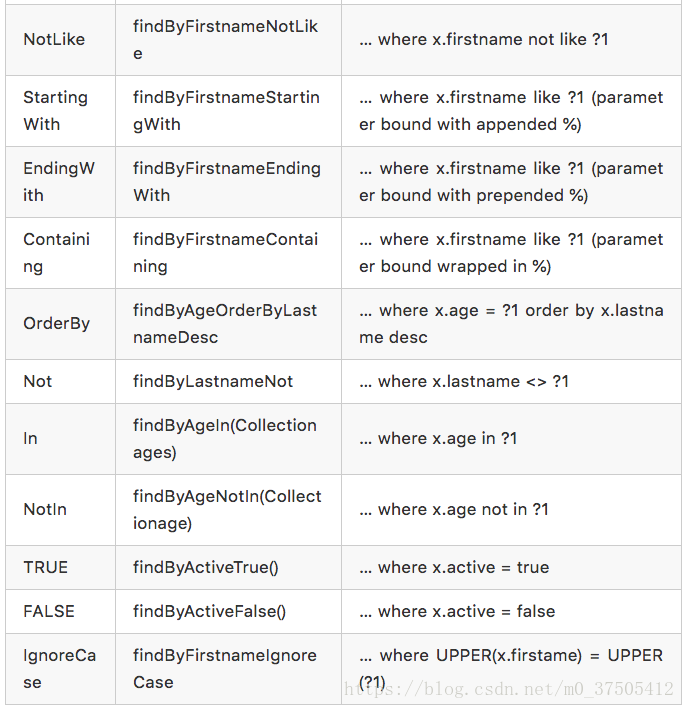Click the In keyword cell
The width and height of the screenshot is (685, 709).
click(61, 439)
